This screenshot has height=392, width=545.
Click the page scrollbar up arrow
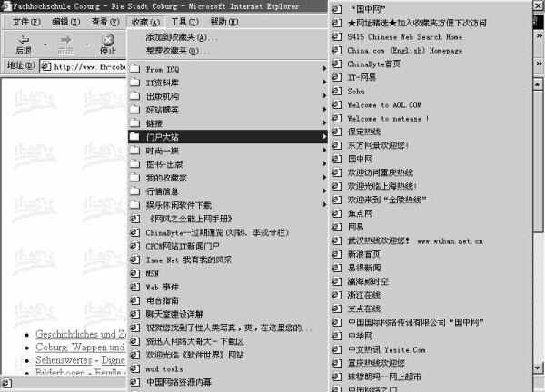(538, 84)
